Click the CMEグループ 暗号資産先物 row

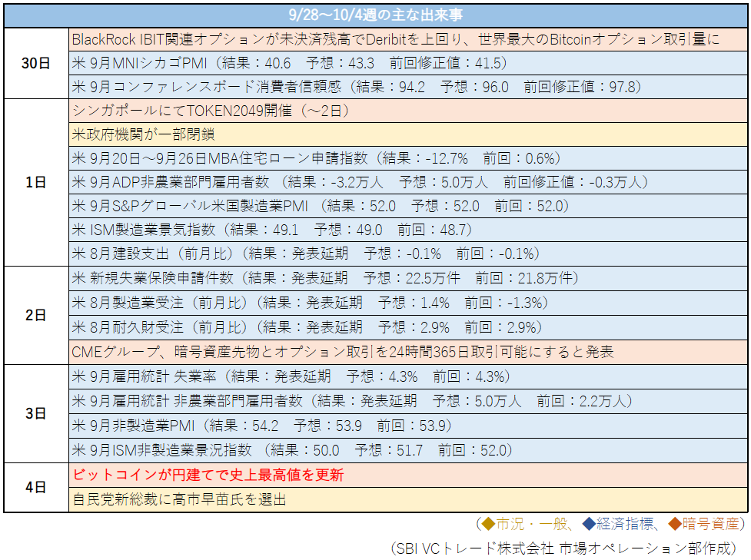click(x=408, y=353)
